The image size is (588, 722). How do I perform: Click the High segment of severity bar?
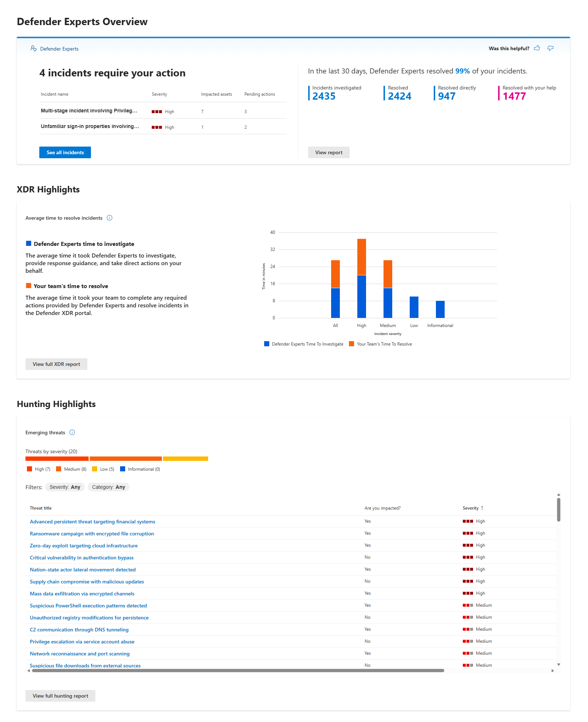(57, 459)
